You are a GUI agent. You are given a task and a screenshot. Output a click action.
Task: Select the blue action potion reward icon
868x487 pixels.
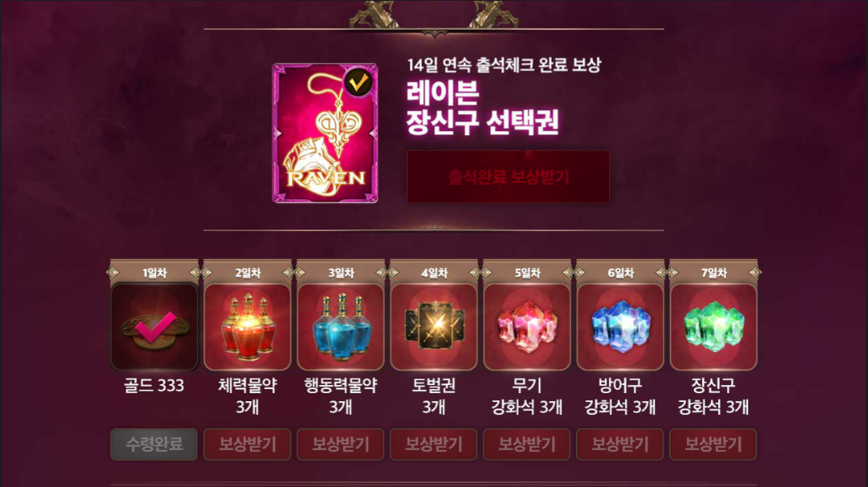pos(341,327)
